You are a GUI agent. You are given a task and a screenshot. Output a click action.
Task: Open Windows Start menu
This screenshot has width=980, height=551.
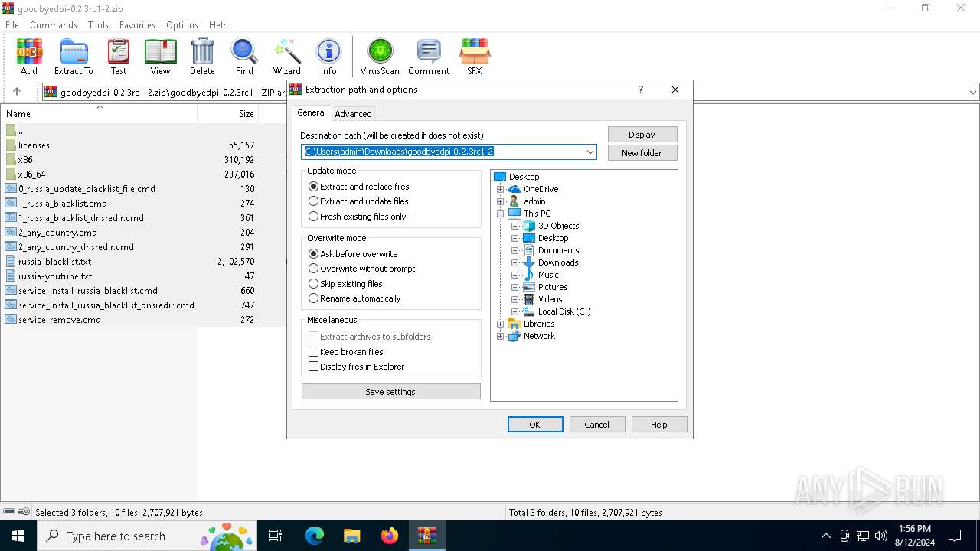18,536
